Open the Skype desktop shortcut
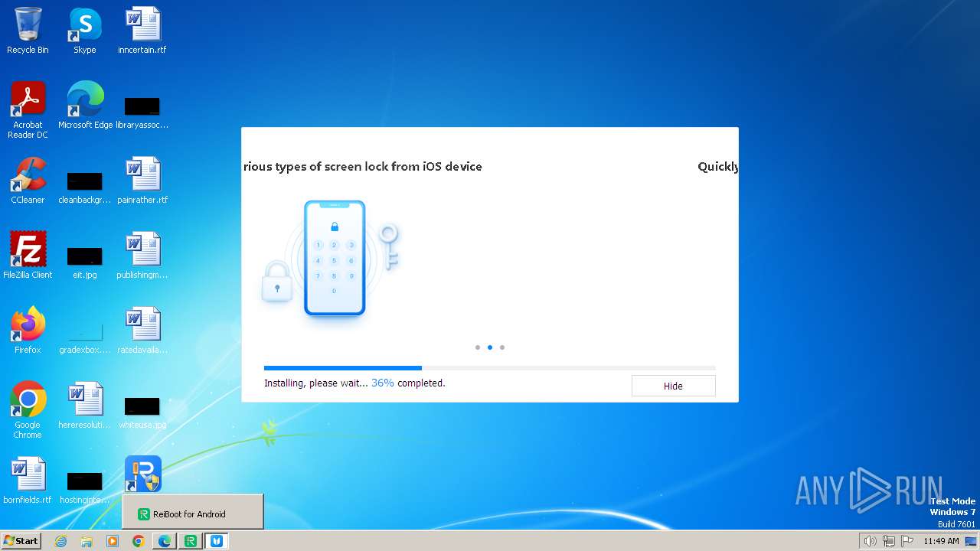Viewport: 980px width, 551px height. click(x=84, y=31)
